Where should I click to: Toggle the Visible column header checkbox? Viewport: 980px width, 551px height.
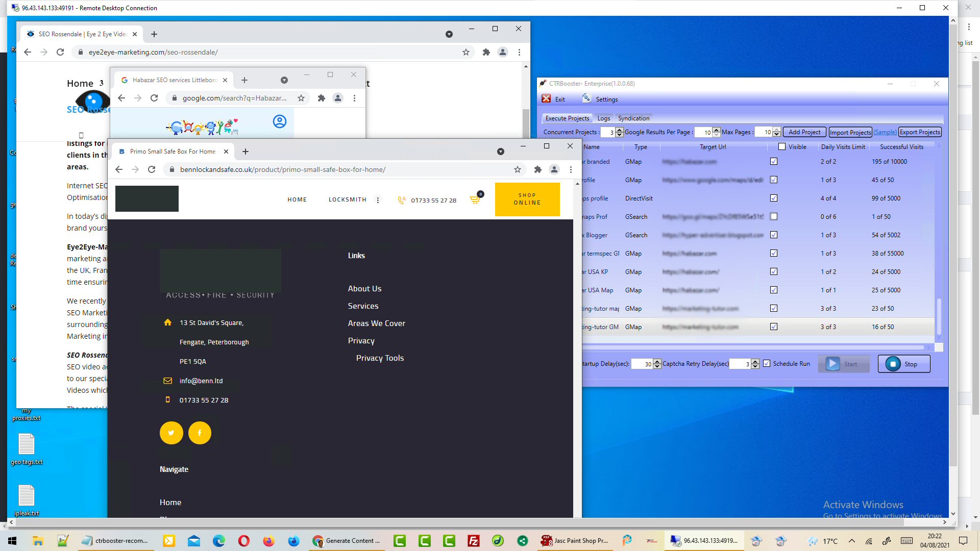click(781, 146)
